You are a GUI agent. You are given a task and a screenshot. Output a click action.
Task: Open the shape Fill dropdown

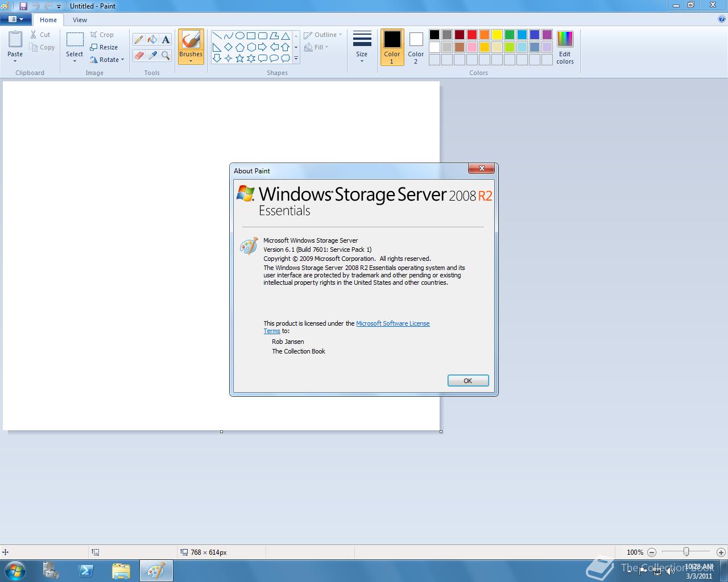tap(316, 47)
